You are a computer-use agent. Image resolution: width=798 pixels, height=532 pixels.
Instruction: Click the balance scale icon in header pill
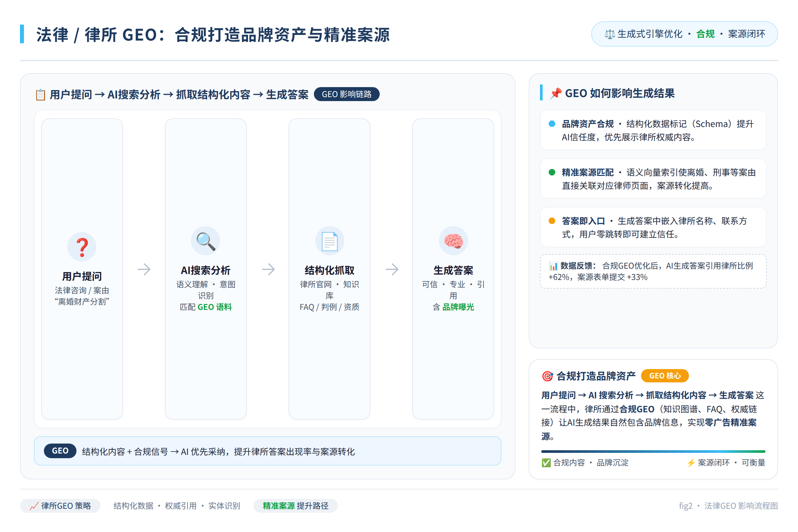point(610,34)
